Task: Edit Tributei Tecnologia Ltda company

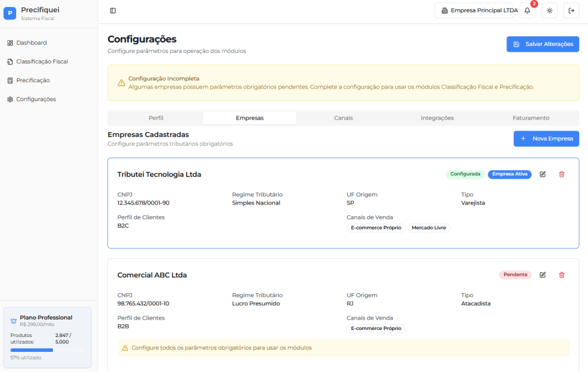Action: (543, 174)
